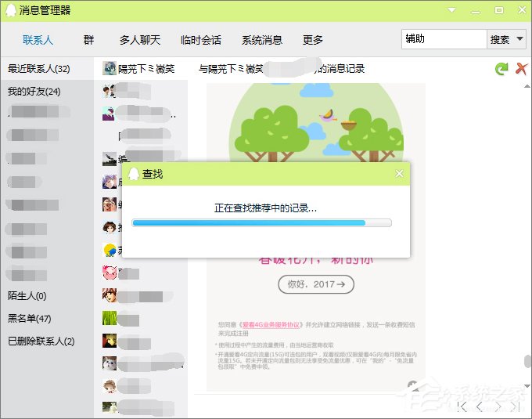
Task: Click the QQ penguin icon beside 消息管理器
Action: click(x=11, y=10)
